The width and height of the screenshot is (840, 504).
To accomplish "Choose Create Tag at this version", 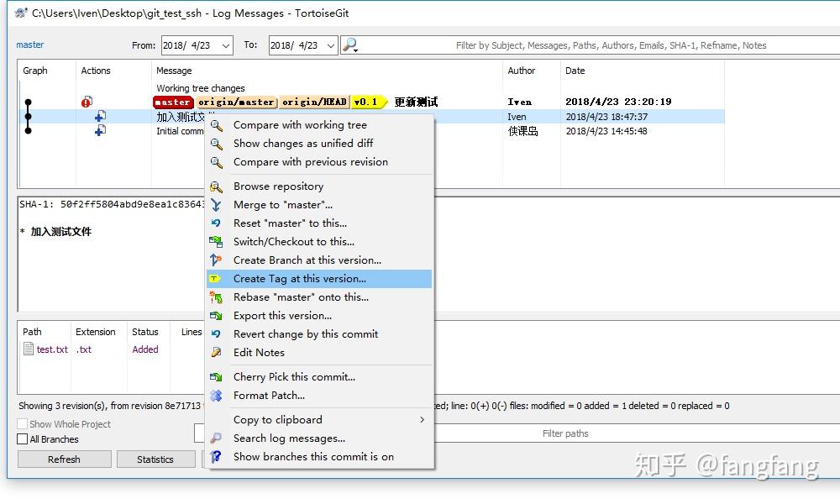I will pyautogui.click(x=318, y=279).
